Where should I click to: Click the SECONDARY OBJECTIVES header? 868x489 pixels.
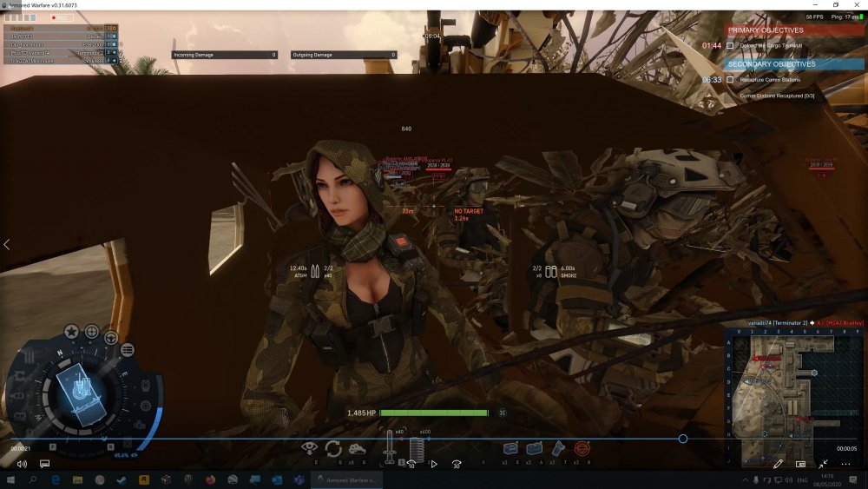[794, 64]
